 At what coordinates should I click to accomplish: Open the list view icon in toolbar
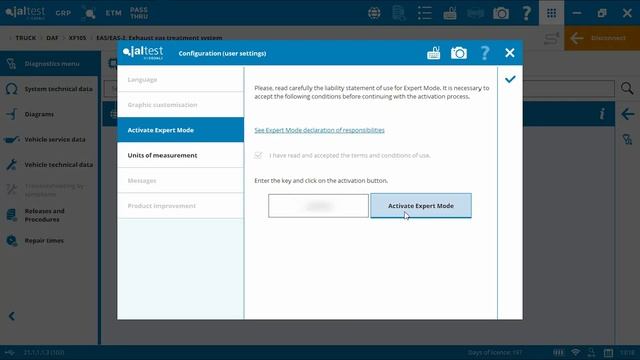coord(424,13)
